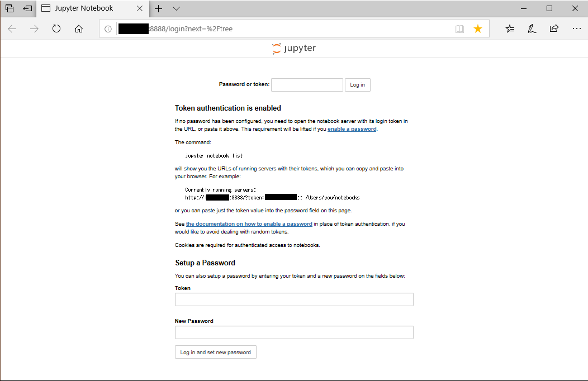Open Settings and more menu
Viewport: 588px width, 381px height.
coord(576,29)
